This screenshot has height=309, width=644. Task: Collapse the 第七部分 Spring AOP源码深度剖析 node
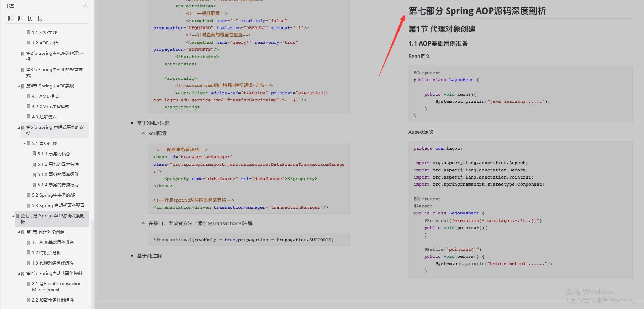point(13,216)
